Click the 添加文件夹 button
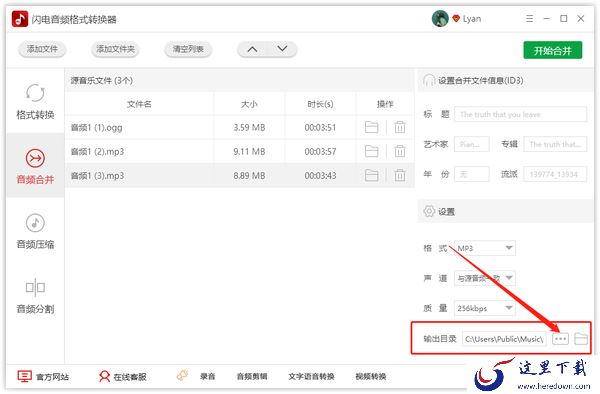 [115, 49]
